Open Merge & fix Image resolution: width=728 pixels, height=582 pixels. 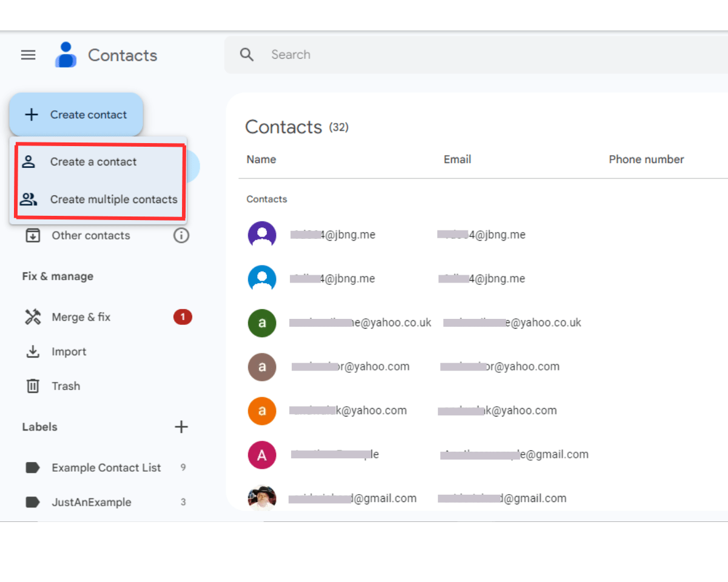click(x=81, y=317)
